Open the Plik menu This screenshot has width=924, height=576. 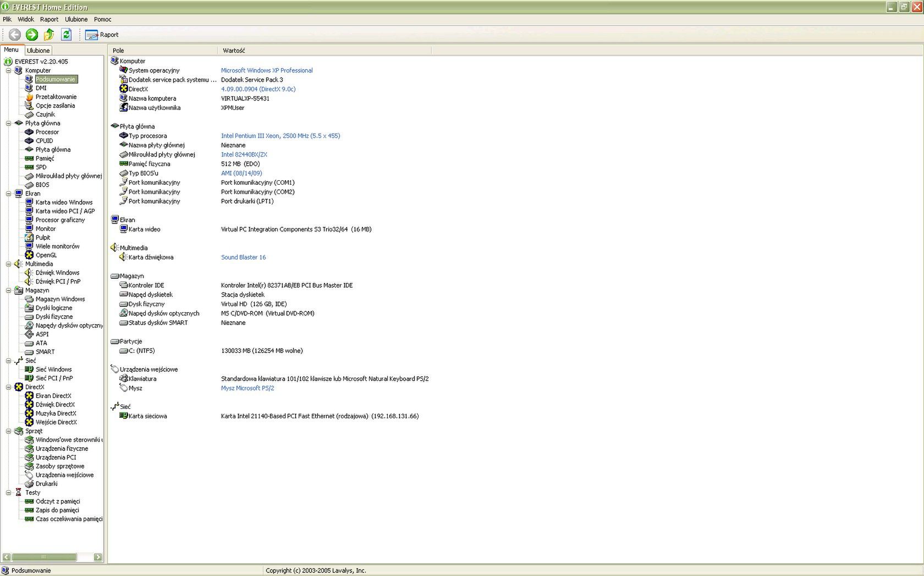[x=7, y=19]
